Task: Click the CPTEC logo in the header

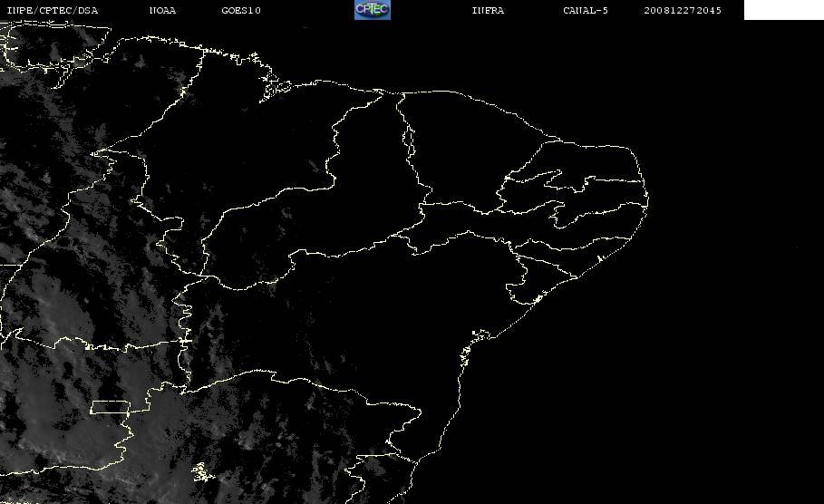Action: click(373, 9)
